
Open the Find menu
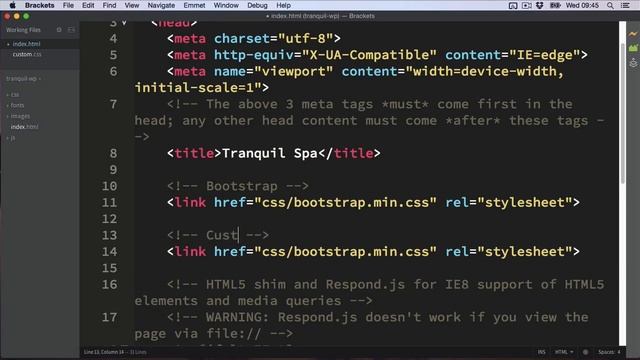tap(109, 5)
